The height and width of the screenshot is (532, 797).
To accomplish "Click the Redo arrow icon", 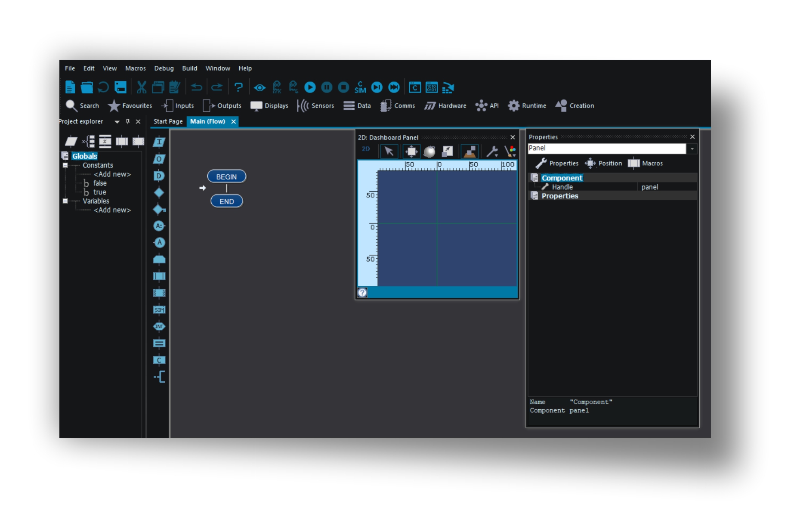I will click(x=217, y=87).
